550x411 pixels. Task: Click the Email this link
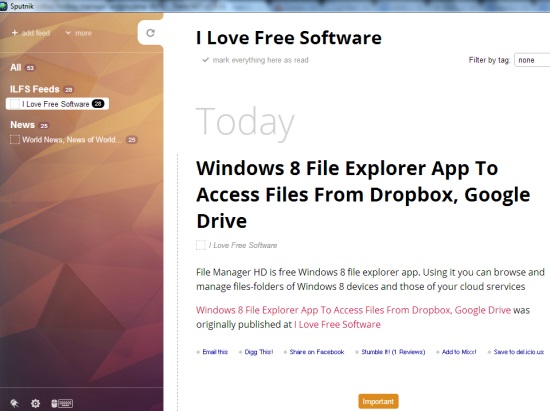click(215, 352)
